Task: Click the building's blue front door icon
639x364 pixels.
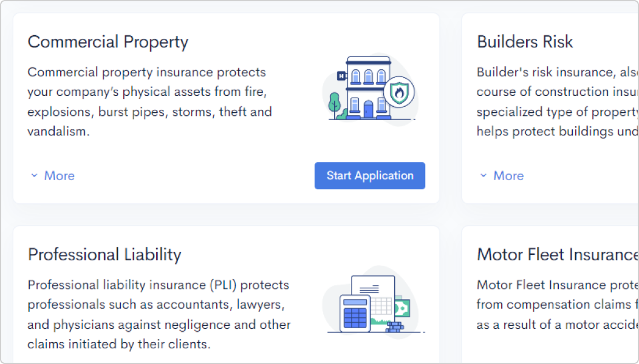Action: click(x=369, y=109)
